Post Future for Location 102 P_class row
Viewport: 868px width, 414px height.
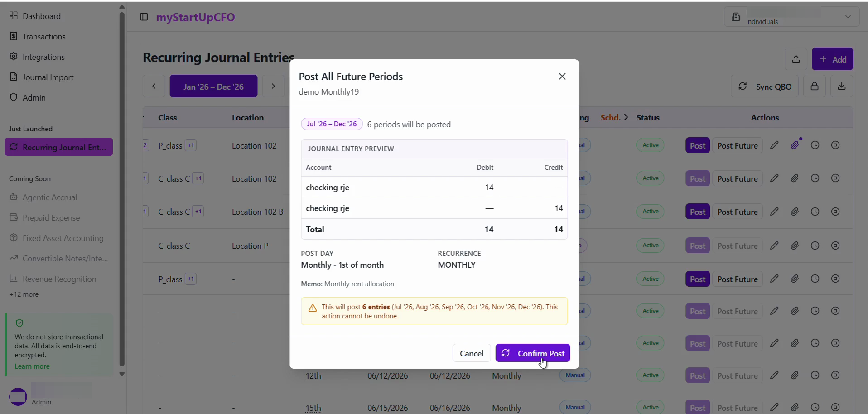pyautogui.click(x=738, y=145)
